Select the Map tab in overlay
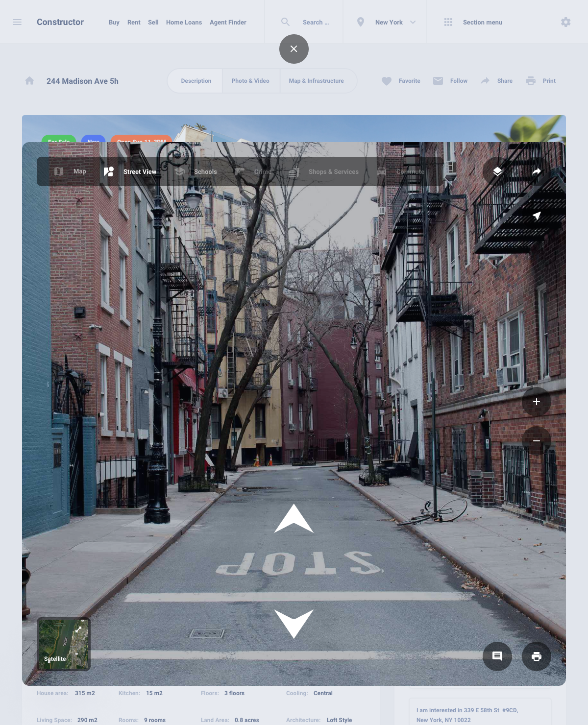The height and width of the screenshot is (725, 588). 70,171
